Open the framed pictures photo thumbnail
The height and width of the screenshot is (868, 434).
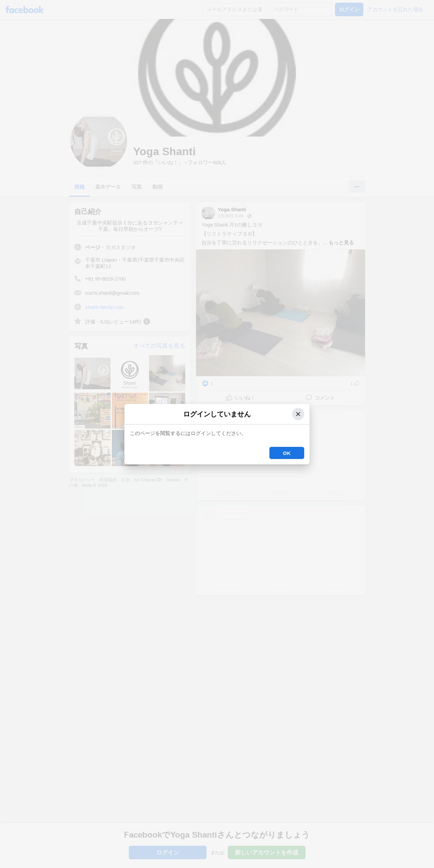(92, 448)
